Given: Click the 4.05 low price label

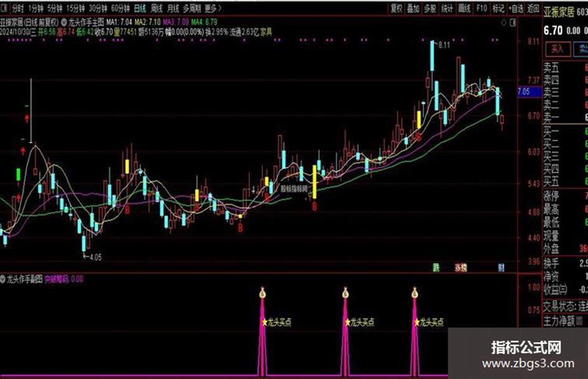Looking at the screenshot, I should click(x=95, y=258).
